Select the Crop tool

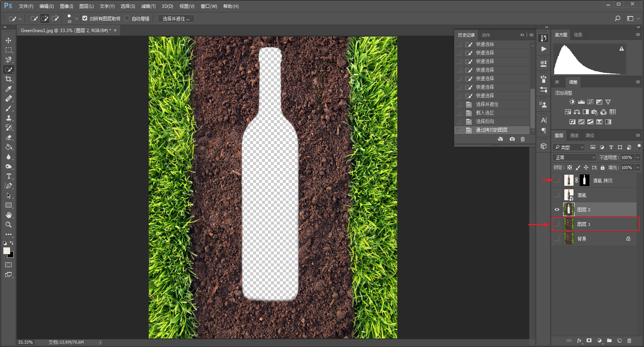click(x=9, y=79)
